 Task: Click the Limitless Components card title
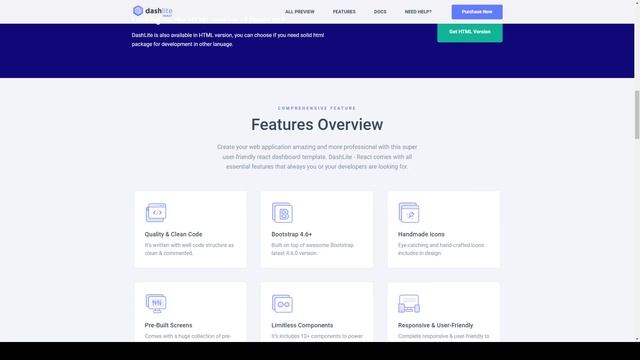(x=302, y=325)
